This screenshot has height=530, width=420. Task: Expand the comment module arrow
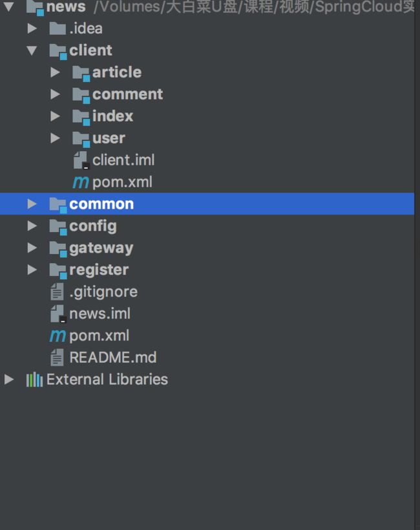tap(55, 94)
